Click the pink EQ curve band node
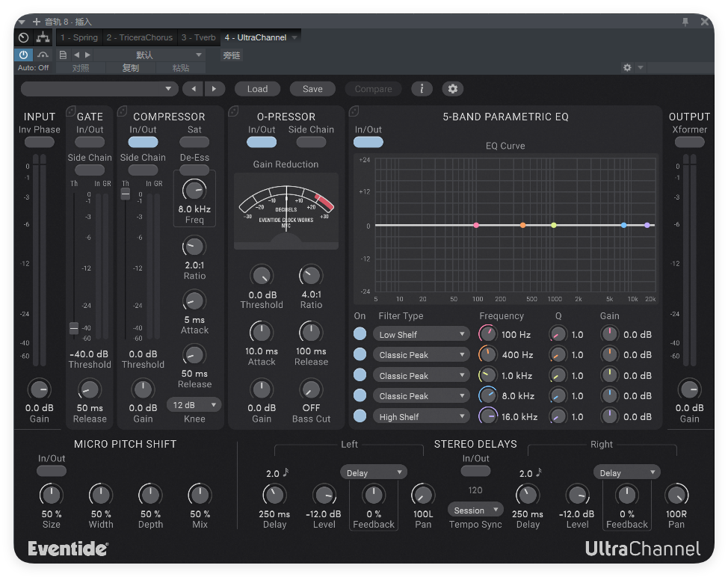 click(x=476, y=225)
